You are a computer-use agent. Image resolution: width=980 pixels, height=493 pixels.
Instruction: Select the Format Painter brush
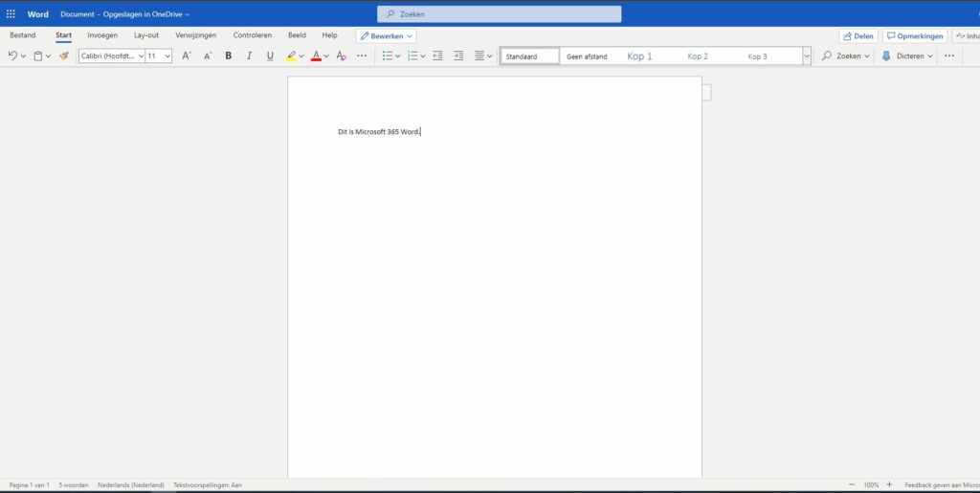click(x=64, y=56)
